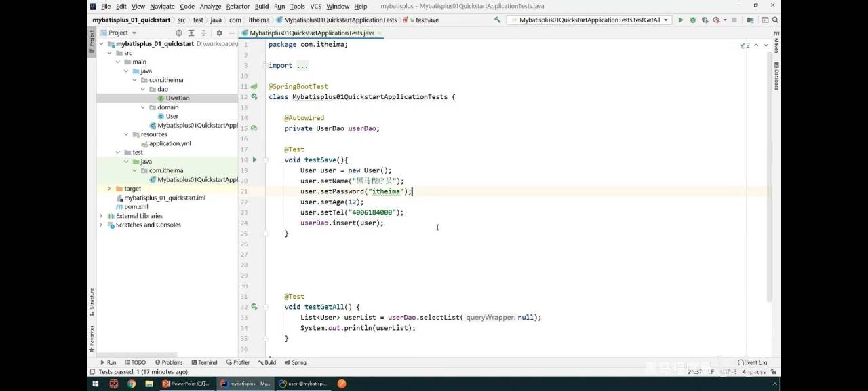Click the UTF-8 encoding in the status bar
Screen dimensions: 868x391
click(728, 372)
